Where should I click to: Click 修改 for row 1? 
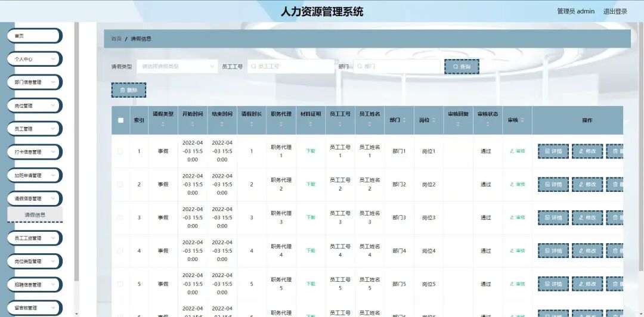tap(587, 151)
